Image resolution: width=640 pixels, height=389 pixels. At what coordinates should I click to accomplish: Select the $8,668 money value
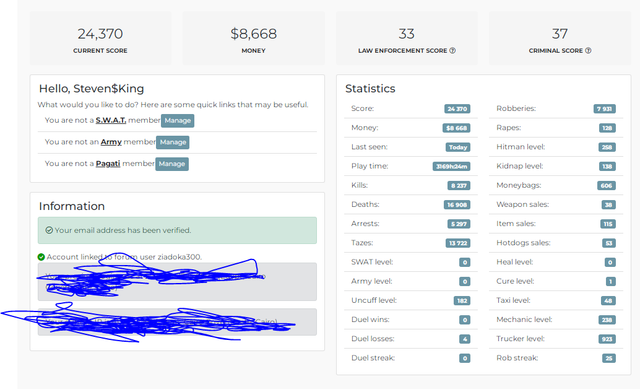click(x=253, y=34)
